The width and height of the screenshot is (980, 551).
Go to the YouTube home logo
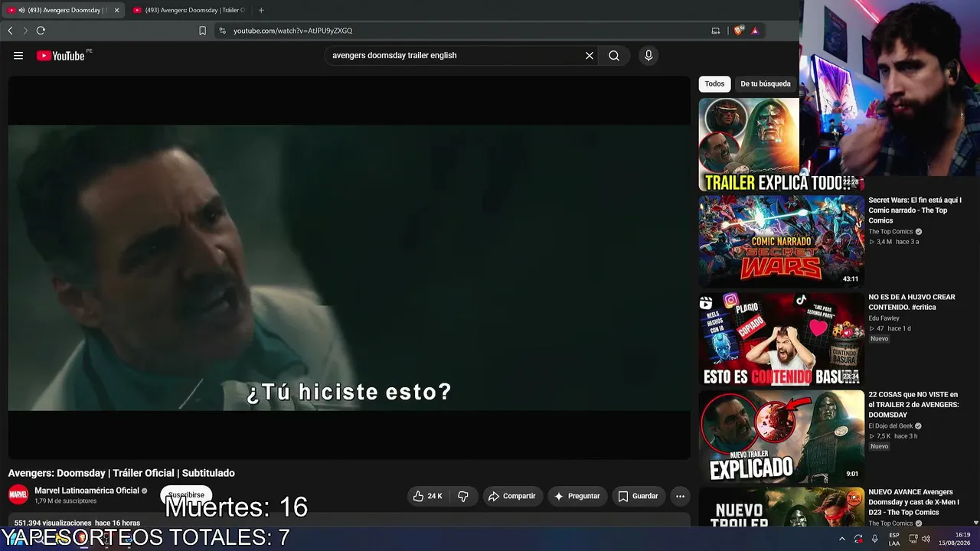60,55
